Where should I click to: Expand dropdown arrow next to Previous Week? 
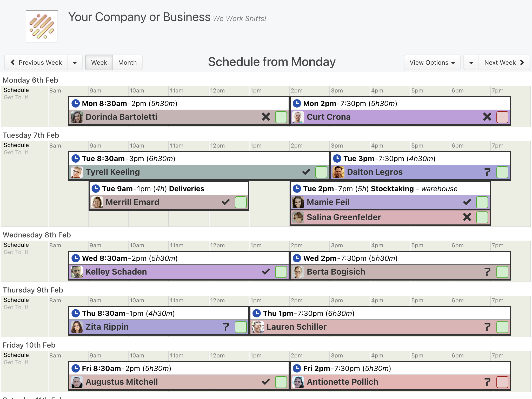pos(75,63)
